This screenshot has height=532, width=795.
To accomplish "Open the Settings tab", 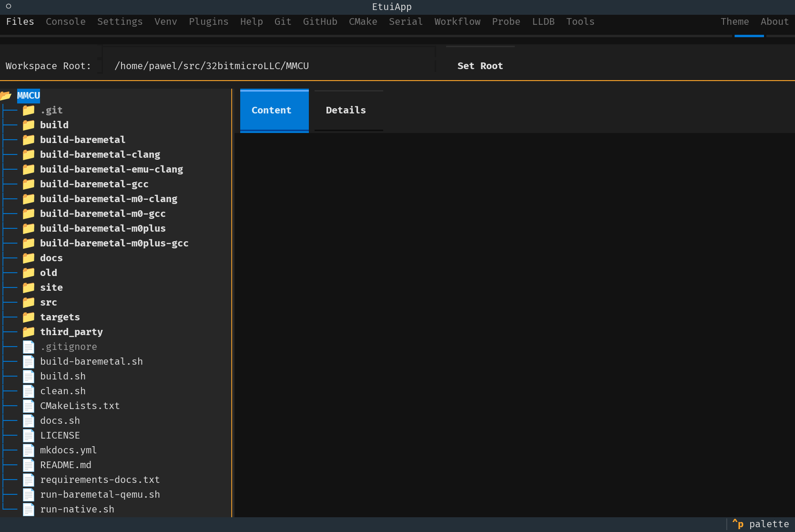I will (120, 21).
